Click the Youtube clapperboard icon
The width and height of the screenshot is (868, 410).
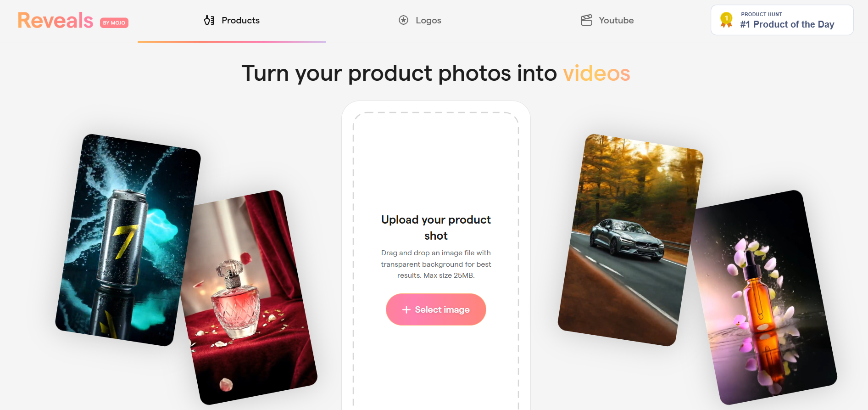[586, 20]
